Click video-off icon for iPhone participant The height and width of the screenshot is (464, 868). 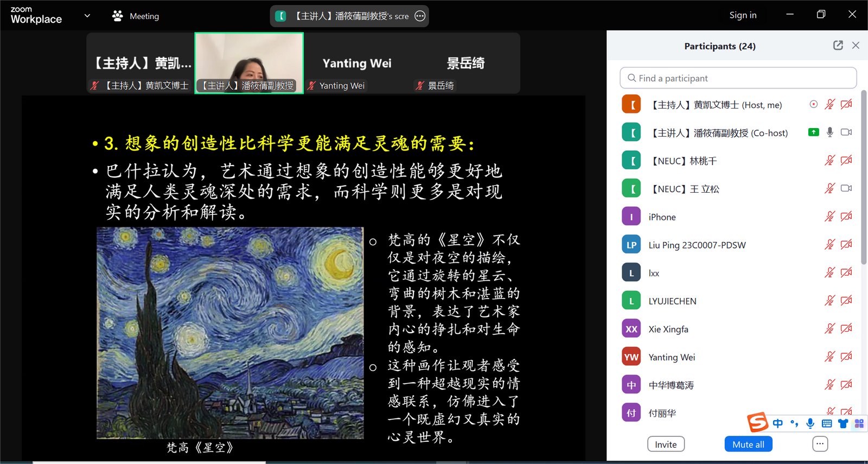coord(846,217)
